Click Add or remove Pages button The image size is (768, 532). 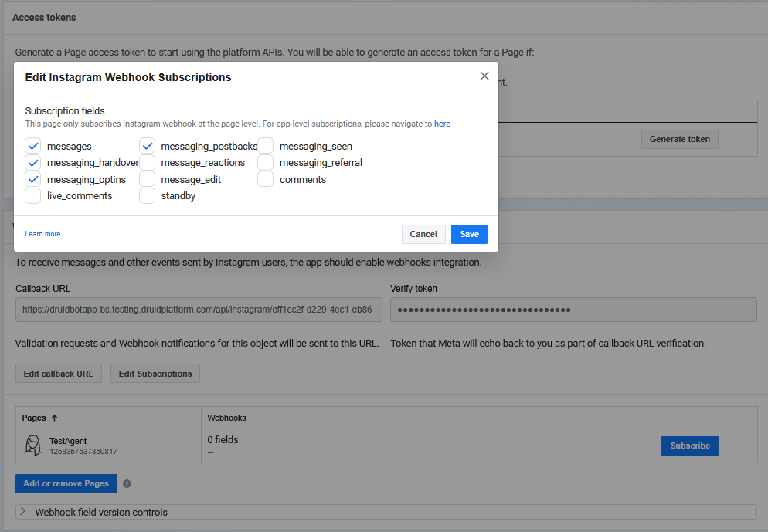tap(66, 483)
